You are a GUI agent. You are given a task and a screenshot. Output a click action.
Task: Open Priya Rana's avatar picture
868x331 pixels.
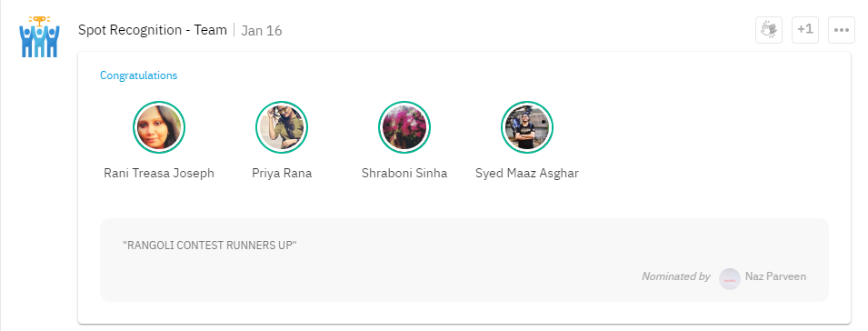tap(282, 127)
